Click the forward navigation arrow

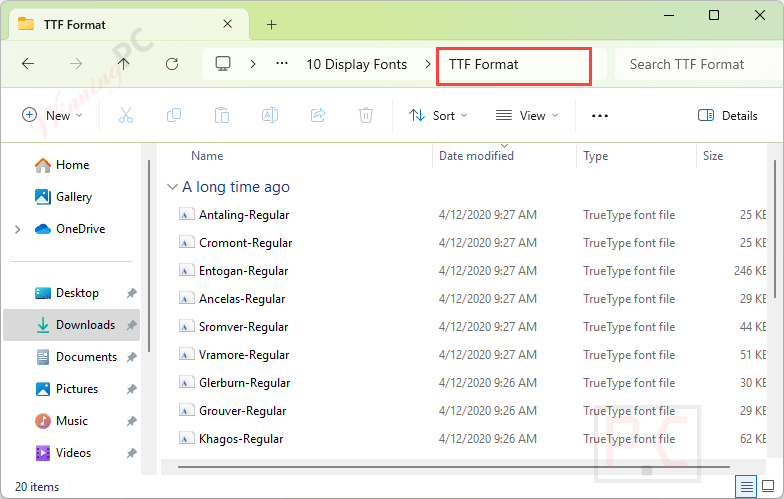click(76, 64)
